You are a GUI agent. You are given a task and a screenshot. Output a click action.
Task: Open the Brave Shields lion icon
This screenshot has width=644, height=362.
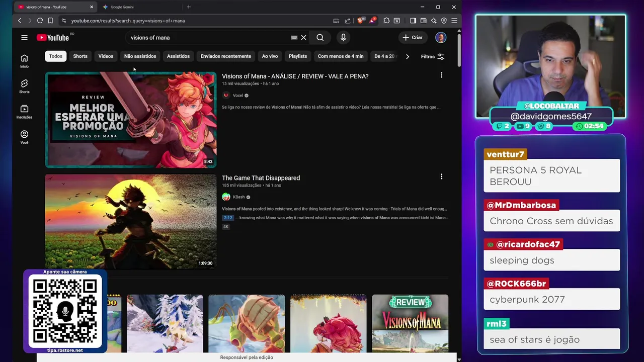360,21
